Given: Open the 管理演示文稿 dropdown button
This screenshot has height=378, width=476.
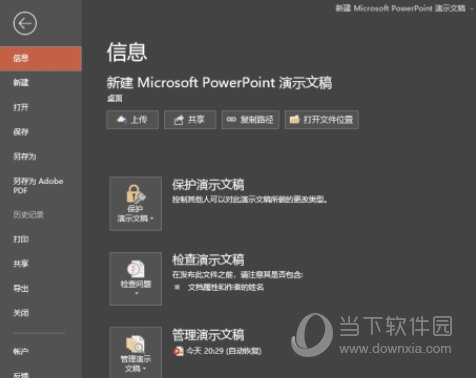Looking at the screenshot, I should point(136,353).
